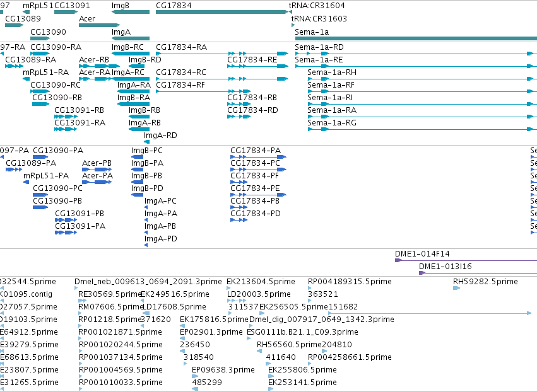The image size is (537, 392).
Task: Click EST Dmel_dig_007917_0649_1342.3prime
Action: 322,319
